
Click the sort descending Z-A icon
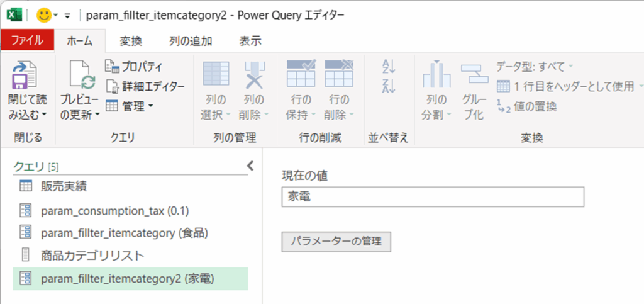coord(388,86)
